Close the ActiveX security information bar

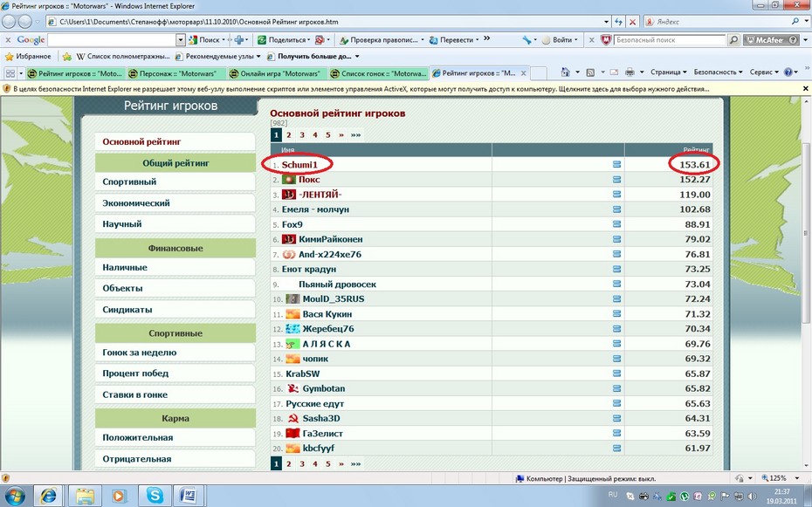pyautogui.click(x=804, y=89)
